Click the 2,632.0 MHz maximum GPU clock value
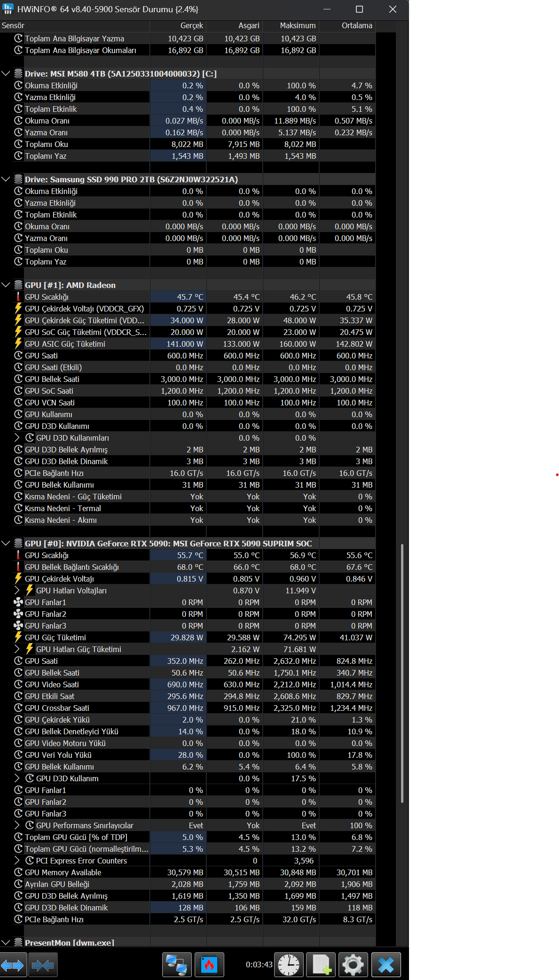559x980 pixels. coord(291,661)
